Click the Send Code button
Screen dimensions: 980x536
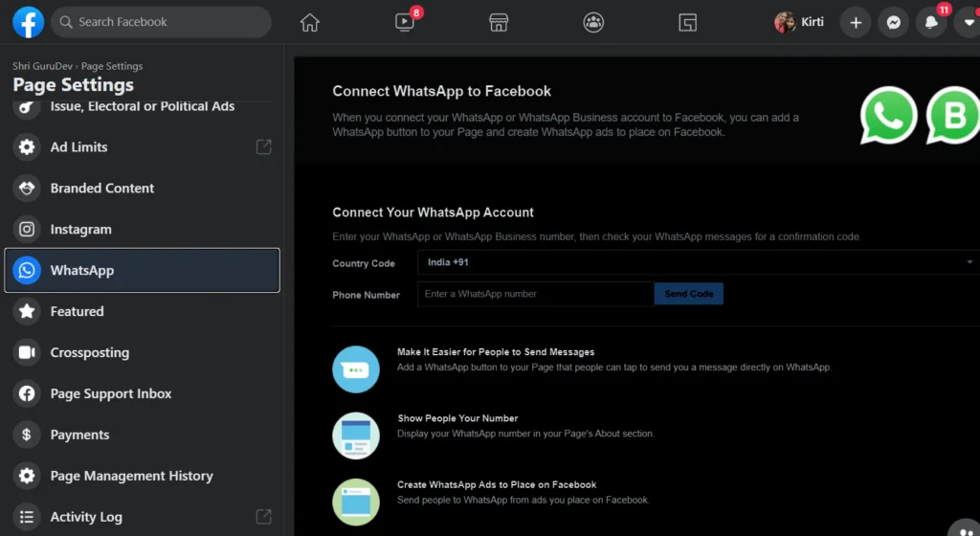688,294
